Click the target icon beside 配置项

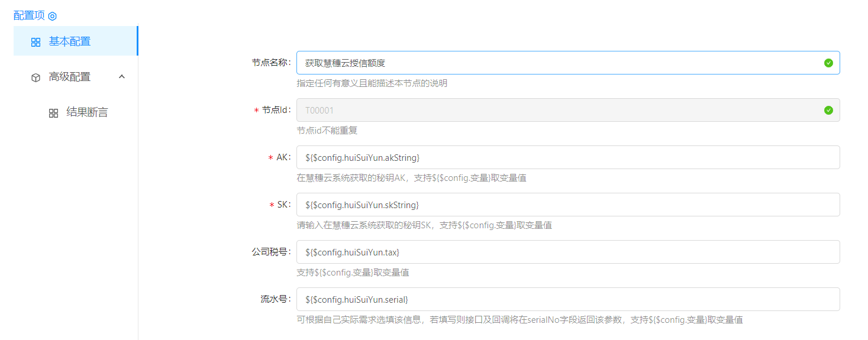[53, 16]
